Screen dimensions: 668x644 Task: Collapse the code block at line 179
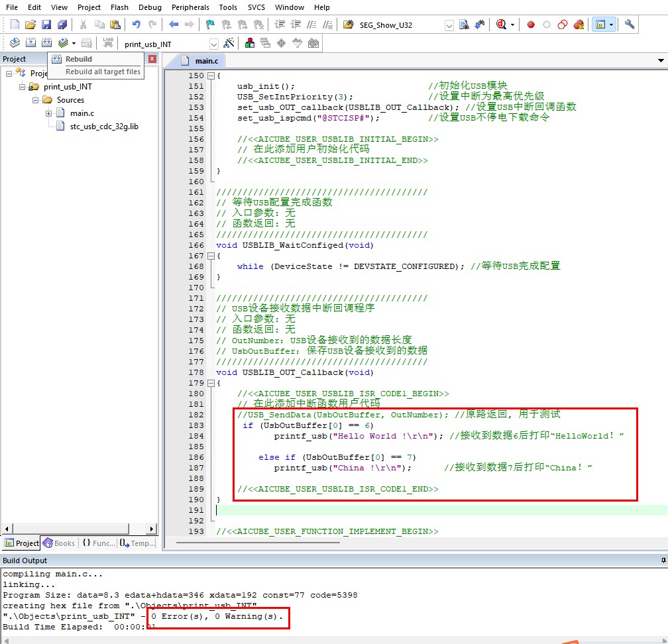211,383
